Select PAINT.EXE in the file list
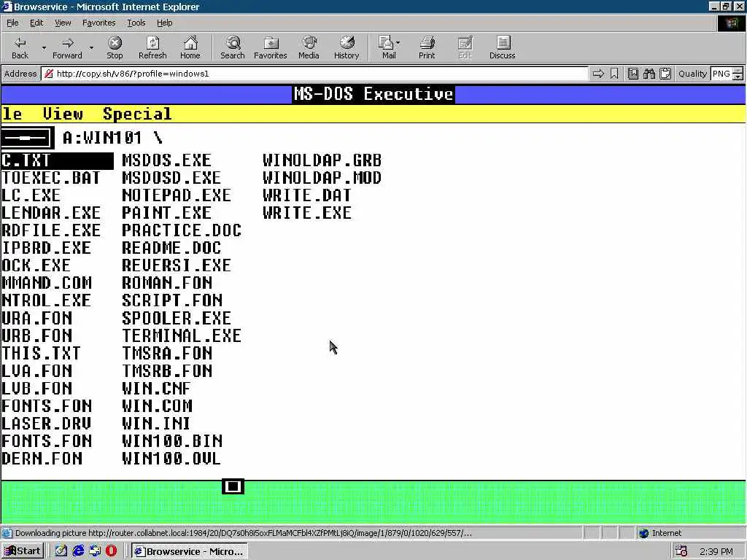This screenshot has width=747, height=560. pos(166,213)
